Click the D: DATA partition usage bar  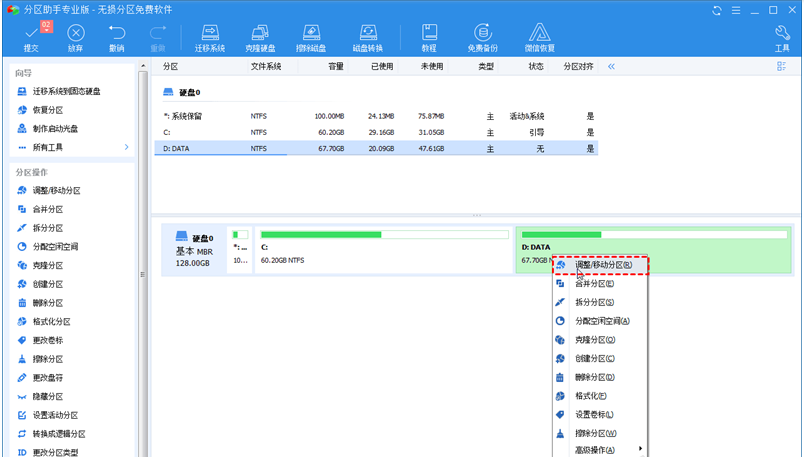click(654, 234)
